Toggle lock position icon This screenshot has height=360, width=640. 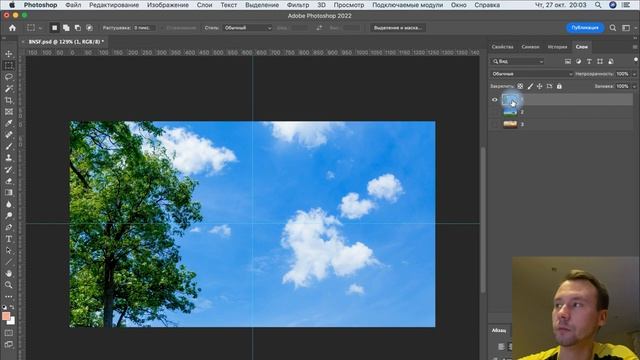tap(540, 86)
